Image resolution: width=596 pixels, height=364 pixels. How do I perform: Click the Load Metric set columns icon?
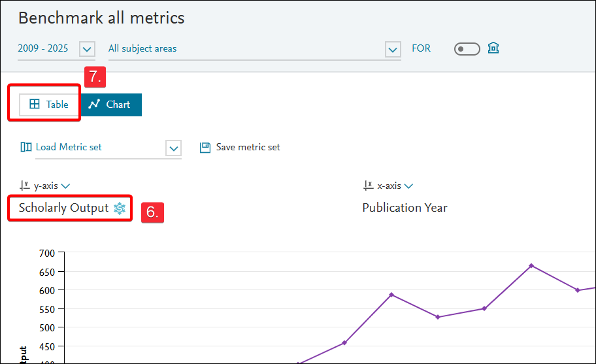click(25, 148)
